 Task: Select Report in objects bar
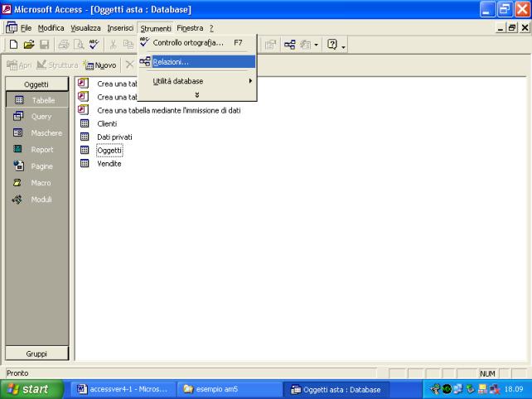(x=36, y=150)
